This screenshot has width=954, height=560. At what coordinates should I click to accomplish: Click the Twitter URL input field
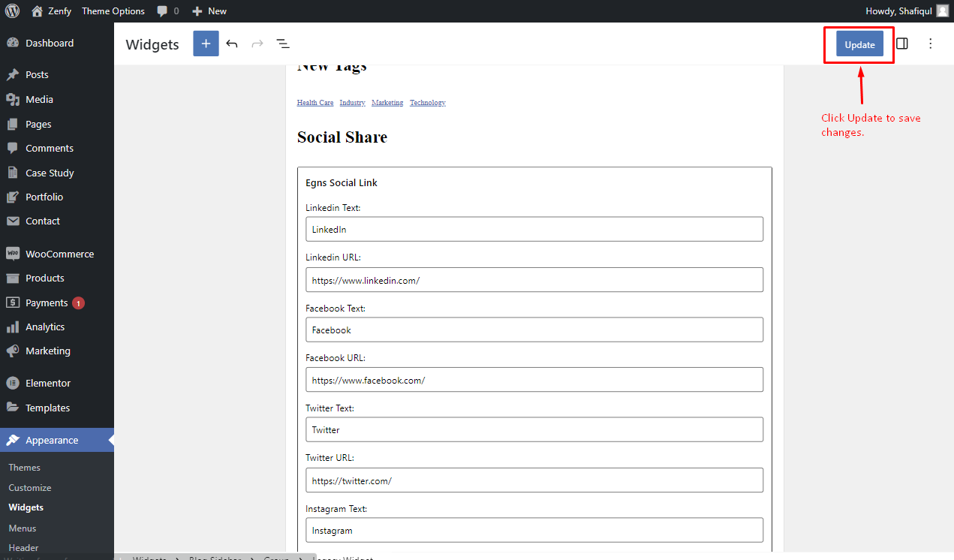click(534, 480)
